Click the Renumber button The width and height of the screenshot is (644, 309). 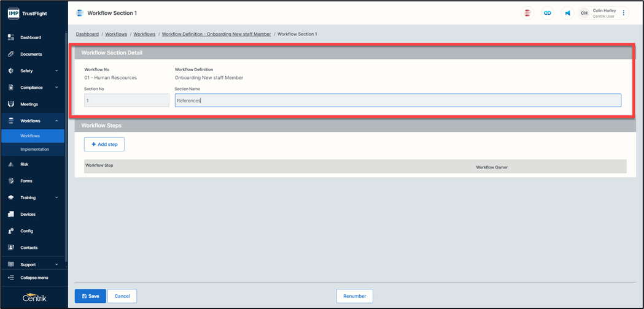[354, 296]
